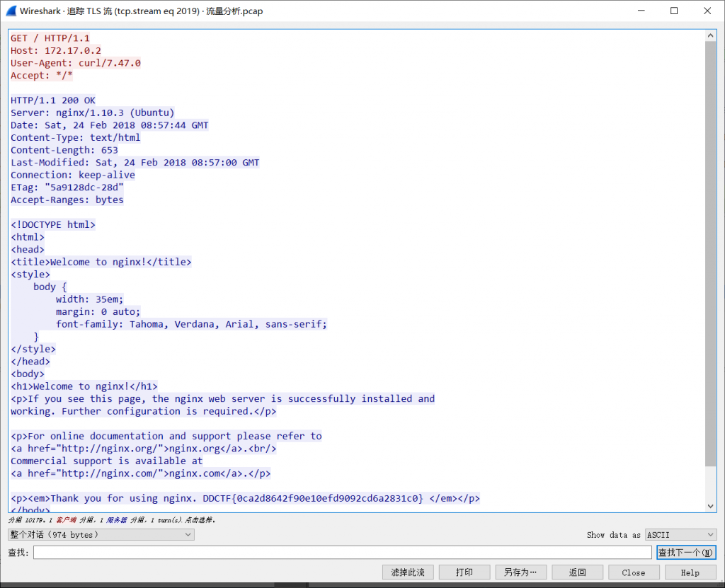Click the Content-Length: 653 line
Image resolution: width=725 pixels, height=588 pixels.
(x=64, y=150)
